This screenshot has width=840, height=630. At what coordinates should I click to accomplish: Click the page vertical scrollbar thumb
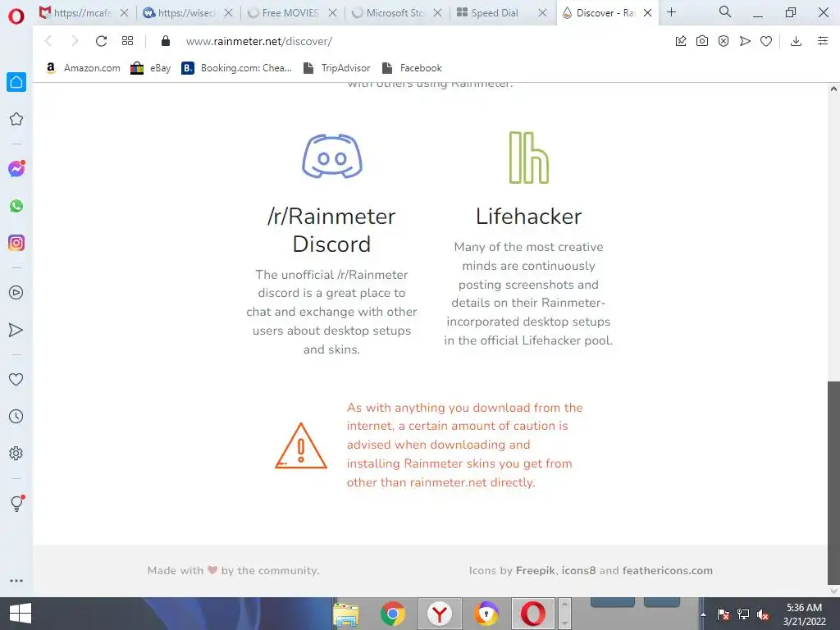tap(833, 482)
